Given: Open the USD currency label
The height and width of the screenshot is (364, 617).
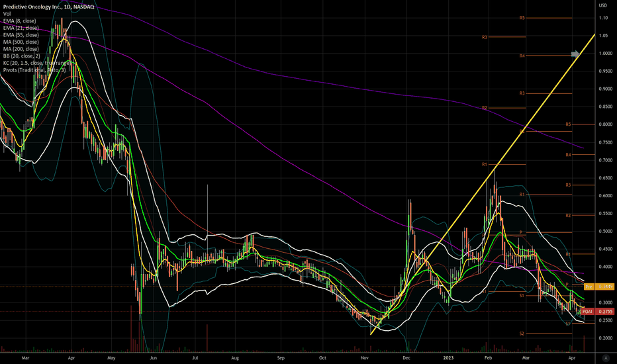Looking at the screenshot, I should [603, 5].
